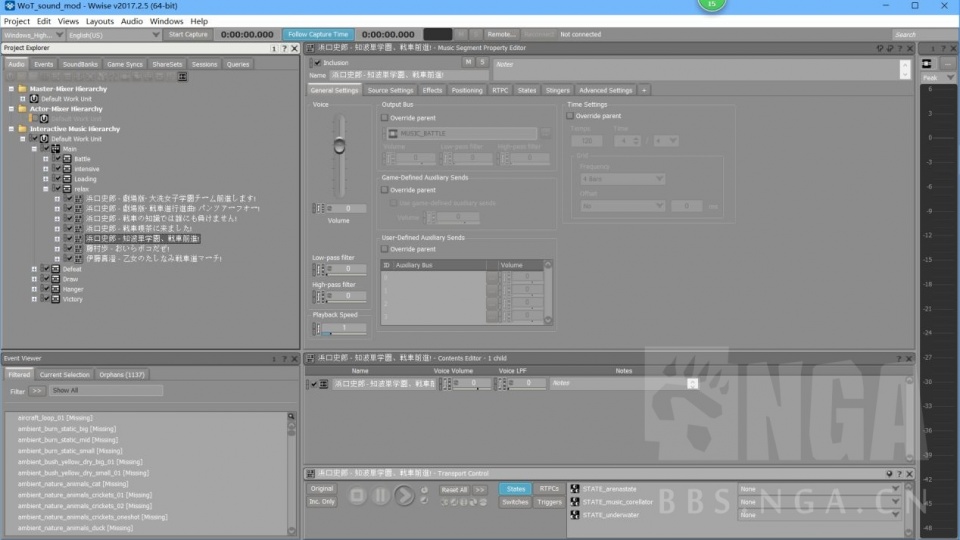Click the Playback Speed slider

click(x=344, y=329)
